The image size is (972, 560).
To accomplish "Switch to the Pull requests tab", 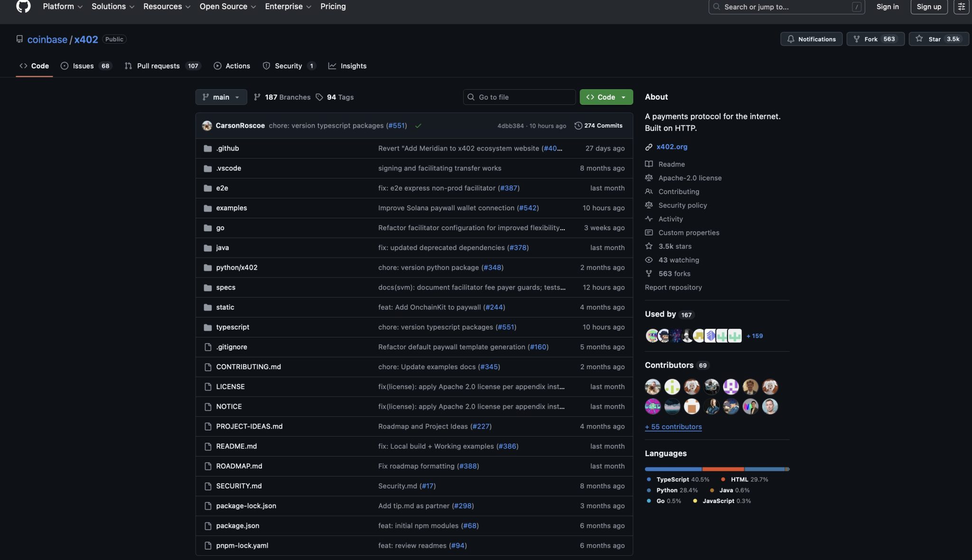I will point(158,66).
